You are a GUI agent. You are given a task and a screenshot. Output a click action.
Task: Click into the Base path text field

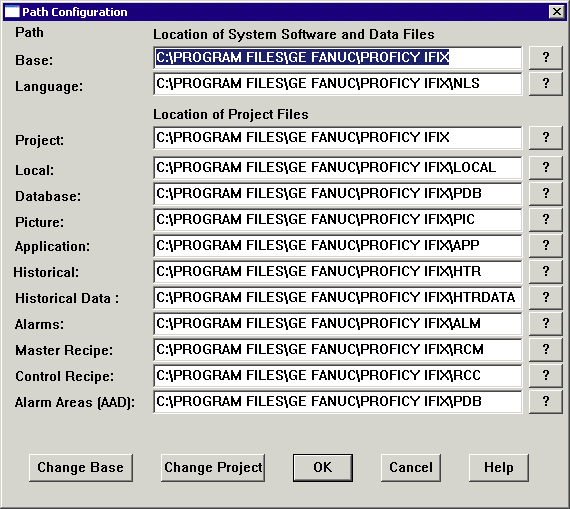[338, 57]
